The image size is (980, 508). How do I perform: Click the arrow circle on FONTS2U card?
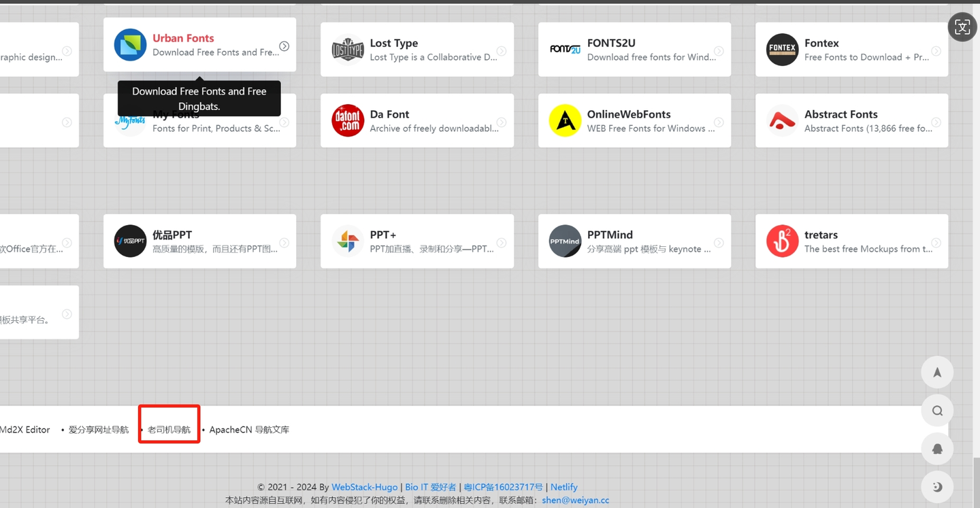pos(719,51)
